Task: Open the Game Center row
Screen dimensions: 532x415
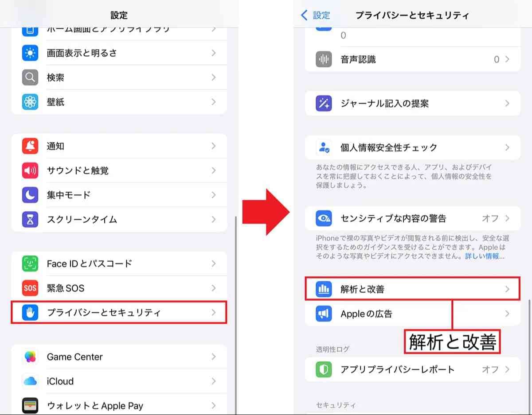Action: [119, 357]
